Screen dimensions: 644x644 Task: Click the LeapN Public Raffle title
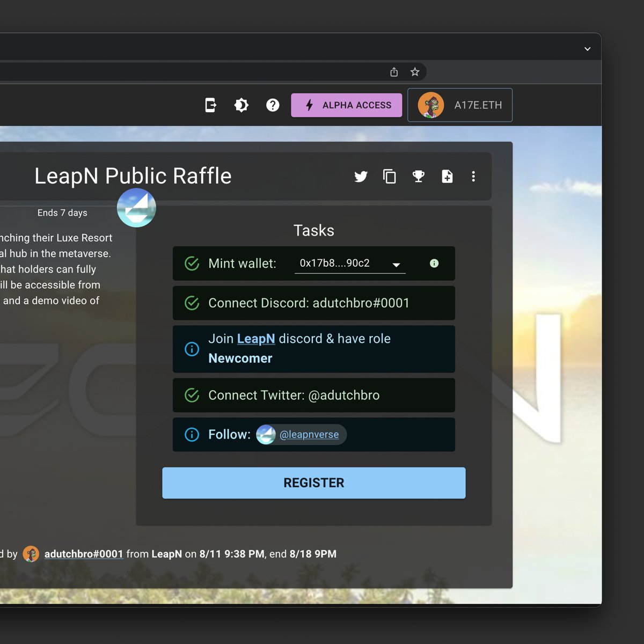pos(133,176)
